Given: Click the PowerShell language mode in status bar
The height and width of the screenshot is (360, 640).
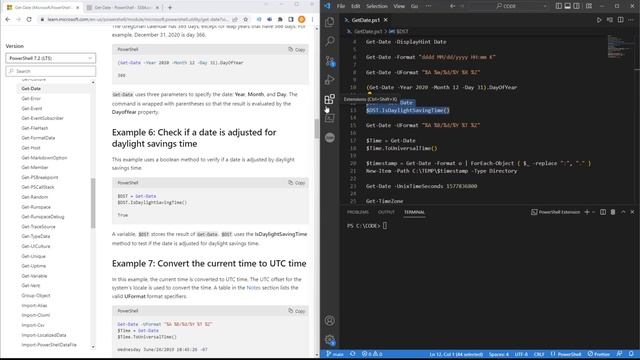Looking at the screenshot, I should point(566,354).
